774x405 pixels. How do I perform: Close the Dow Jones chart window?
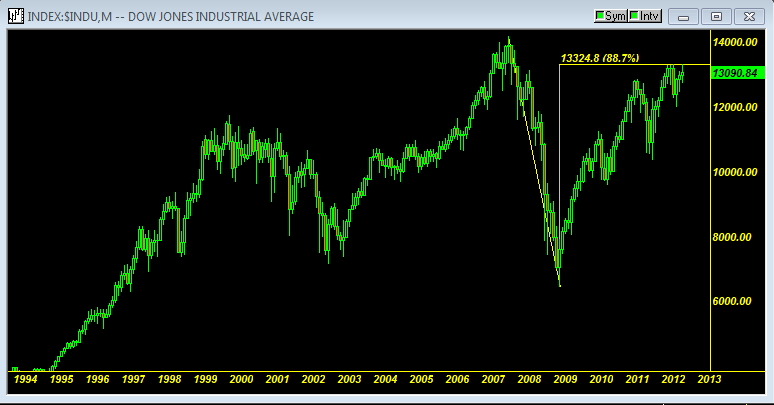(749, 16)
